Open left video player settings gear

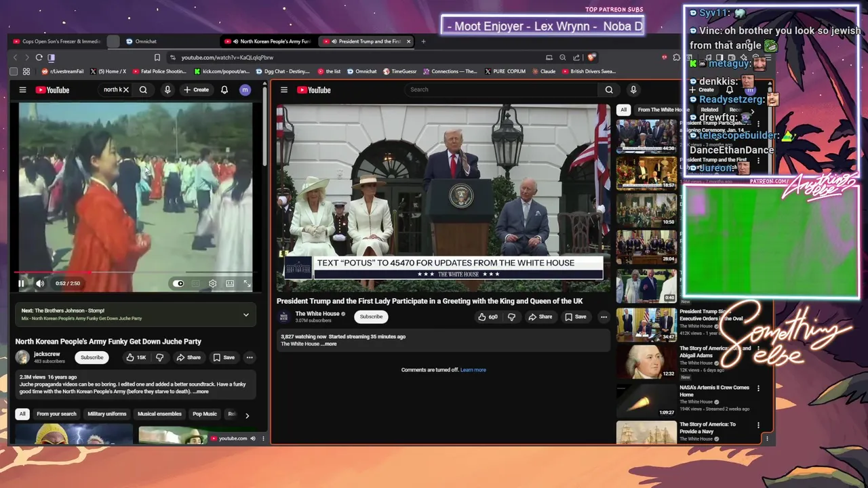[x=212, y=283]
